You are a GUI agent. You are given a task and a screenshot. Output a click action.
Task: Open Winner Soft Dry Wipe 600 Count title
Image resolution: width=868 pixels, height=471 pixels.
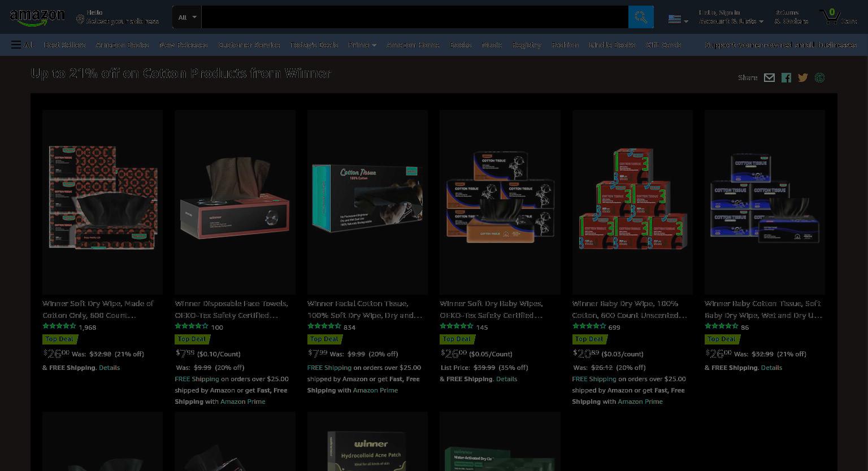coord(98,309)
